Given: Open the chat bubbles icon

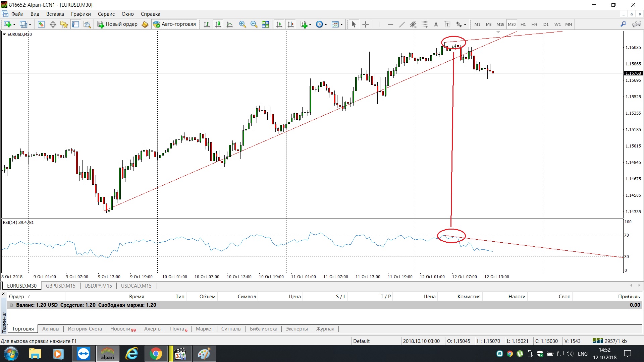Looking at the screenshot, I should click(x=636, y=24).
